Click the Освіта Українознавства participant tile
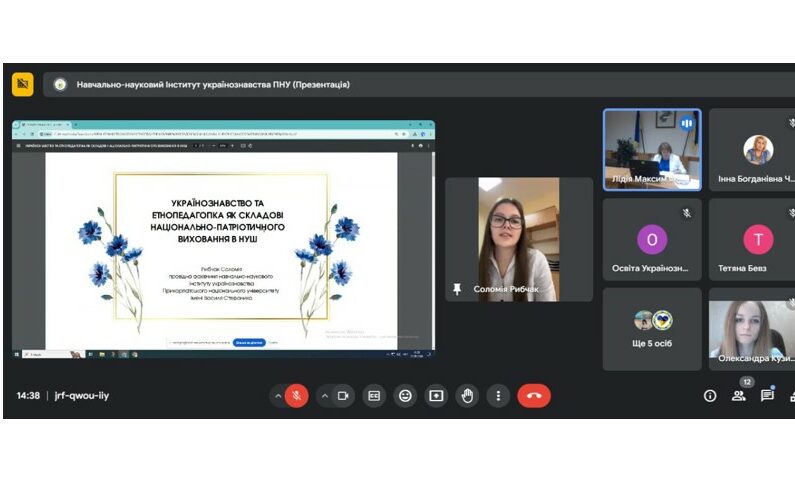The width and height of the screenshot is (795, 497). (x=652, y=240)
